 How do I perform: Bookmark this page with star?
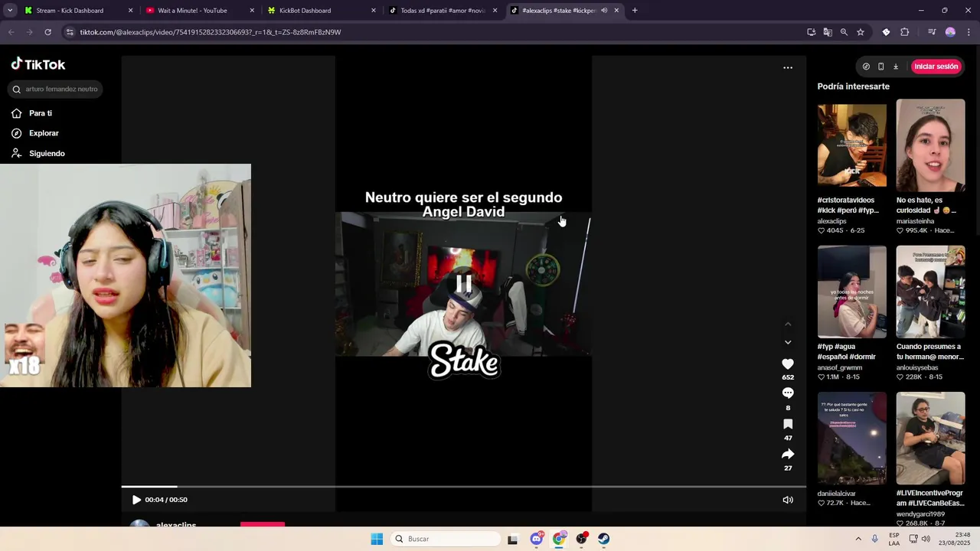click(861, 32)
